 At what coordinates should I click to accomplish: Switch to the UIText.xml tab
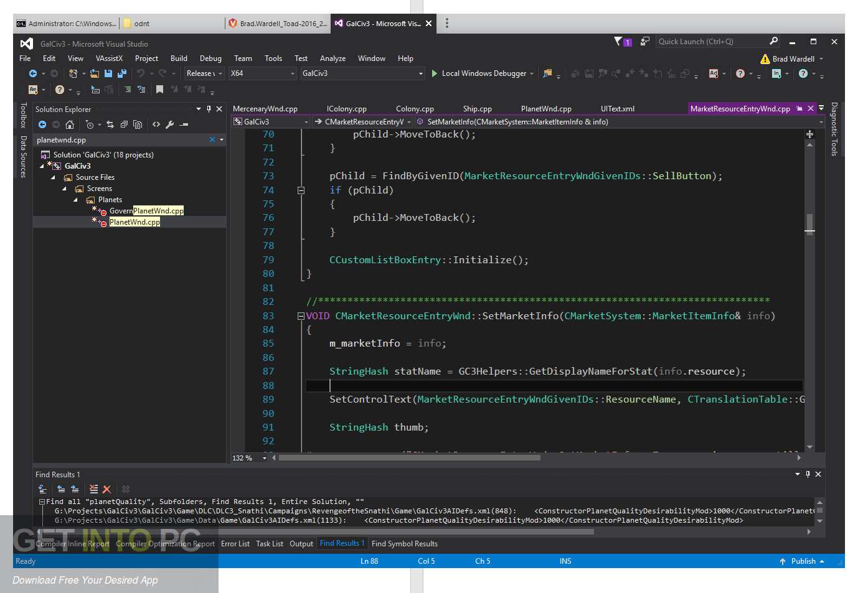pos(618,109)
